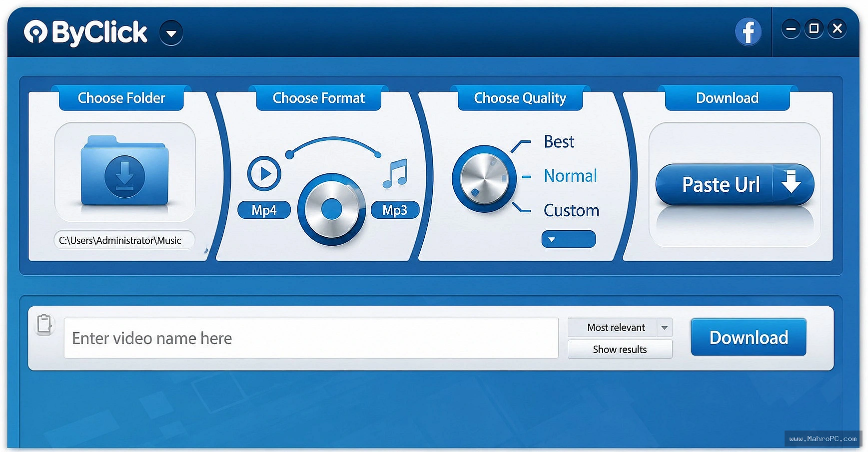Viewport: 868px width, 452px height.
Task: Turn the format selector knob
Action: pyautogui.click(x=331, y=209)
